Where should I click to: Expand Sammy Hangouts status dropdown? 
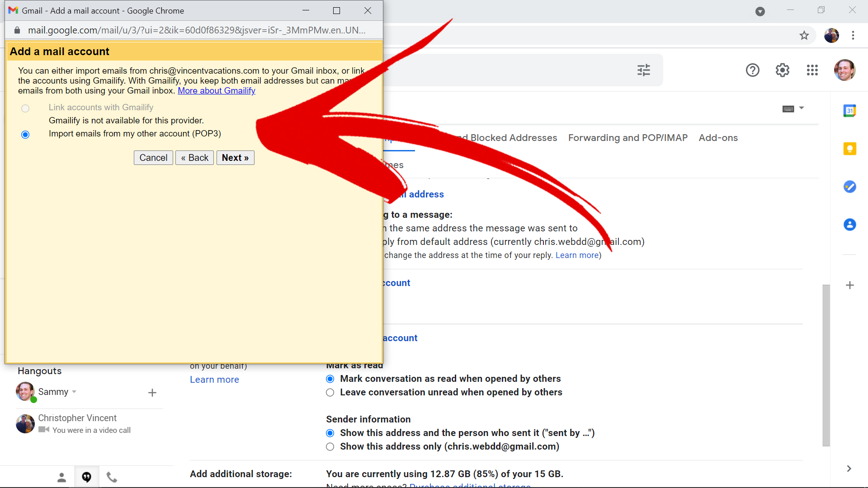[x=74, y=392]
